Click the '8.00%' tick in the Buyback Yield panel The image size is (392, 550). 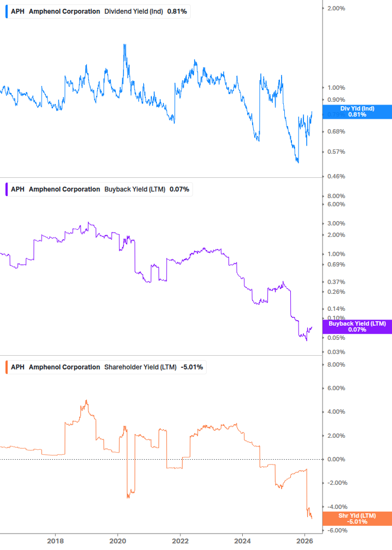coord(336,196)
